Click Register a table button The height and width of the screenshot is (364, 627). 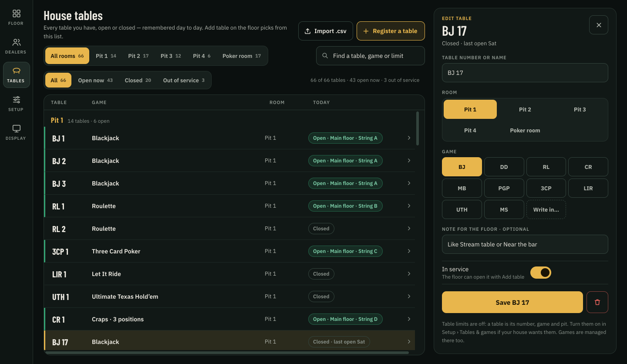[x=391, y=31]
